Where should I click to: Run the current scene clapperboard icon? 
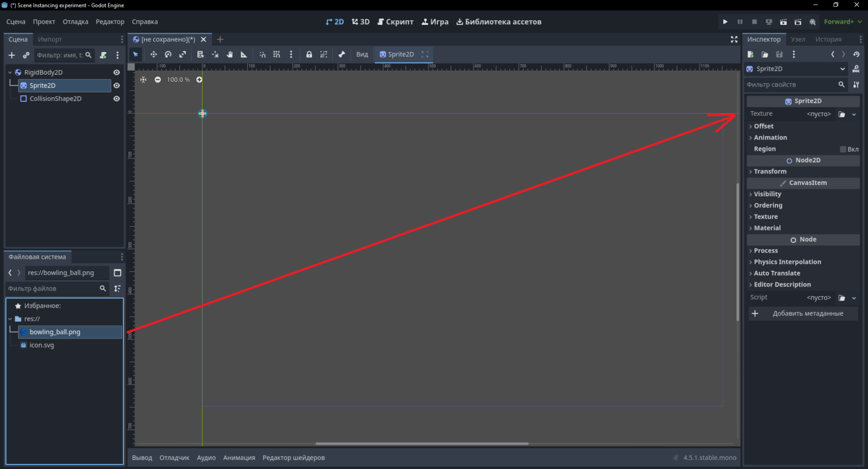click(x=783, y=22)
